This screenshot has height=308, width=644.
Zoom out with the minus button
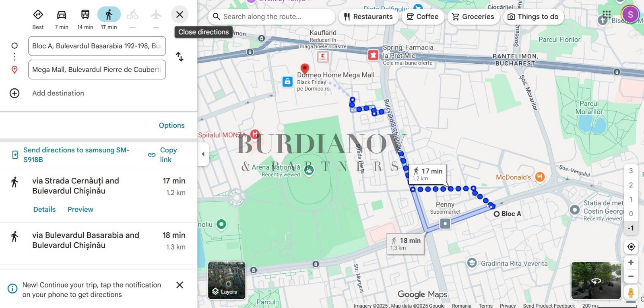(x=631, y=277)
